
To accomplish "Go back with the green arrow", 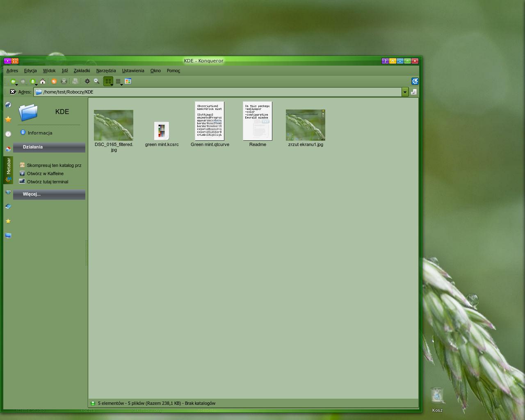I will coord(13,81).
